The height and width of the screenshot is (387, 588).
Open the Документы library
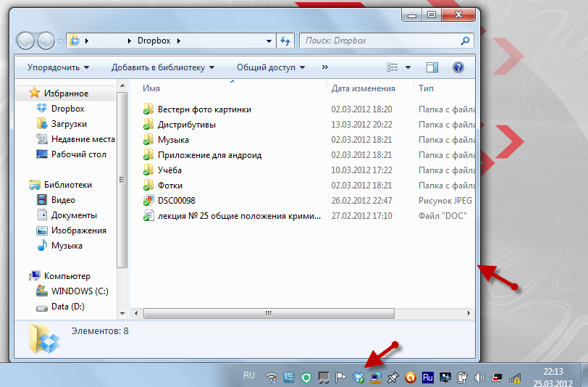(74, 215)
